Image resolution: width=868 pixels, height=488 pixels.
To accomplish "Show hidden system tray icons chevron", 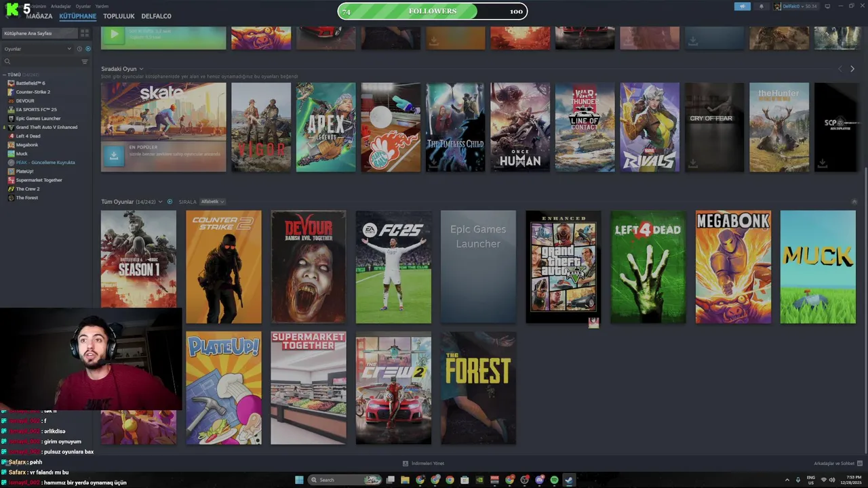I will (x=787, y=480).
